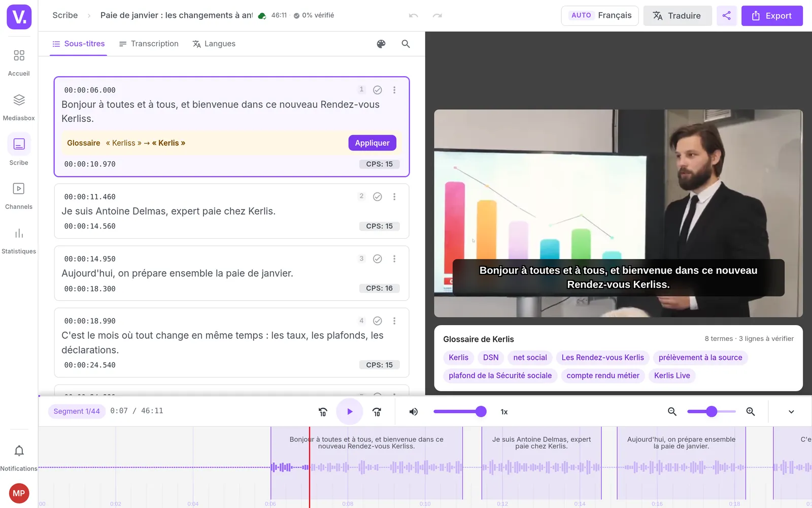This screenshot has height=508, width=812.
Task: Click the V. app logo
Action: click(x=19, y=17)
